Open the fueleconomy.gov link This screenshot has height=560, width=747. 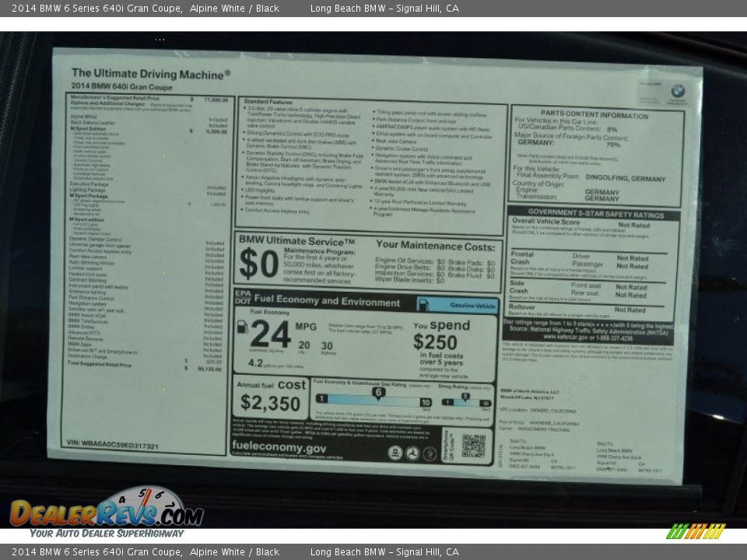(x=279, y=447)
